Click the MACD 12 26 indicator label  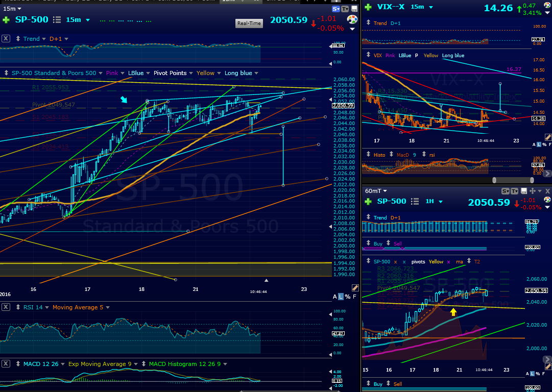[x=41, y=364]
